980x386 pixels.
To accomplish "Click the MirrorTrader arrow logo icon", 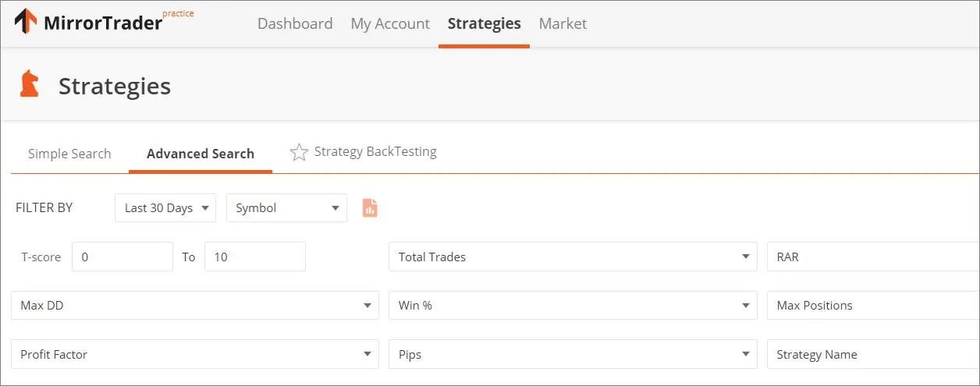I will click(26, 22).
